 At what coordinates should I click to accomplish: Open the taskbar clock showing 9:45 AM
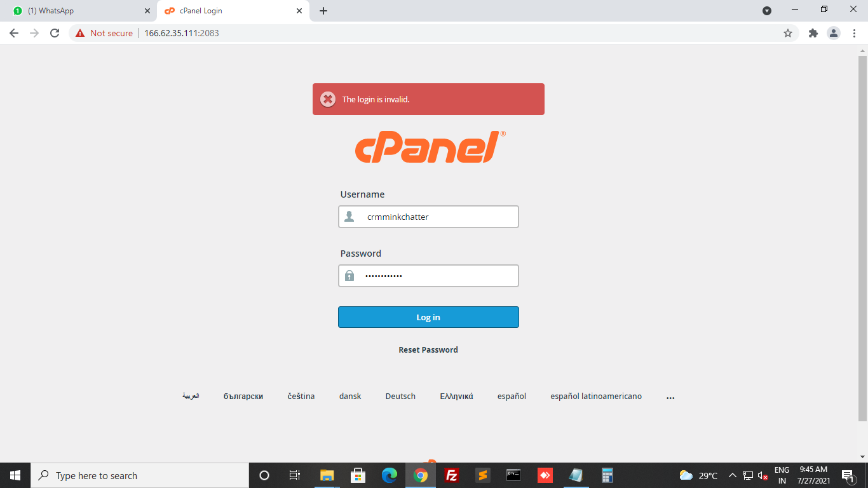[813, 475]
